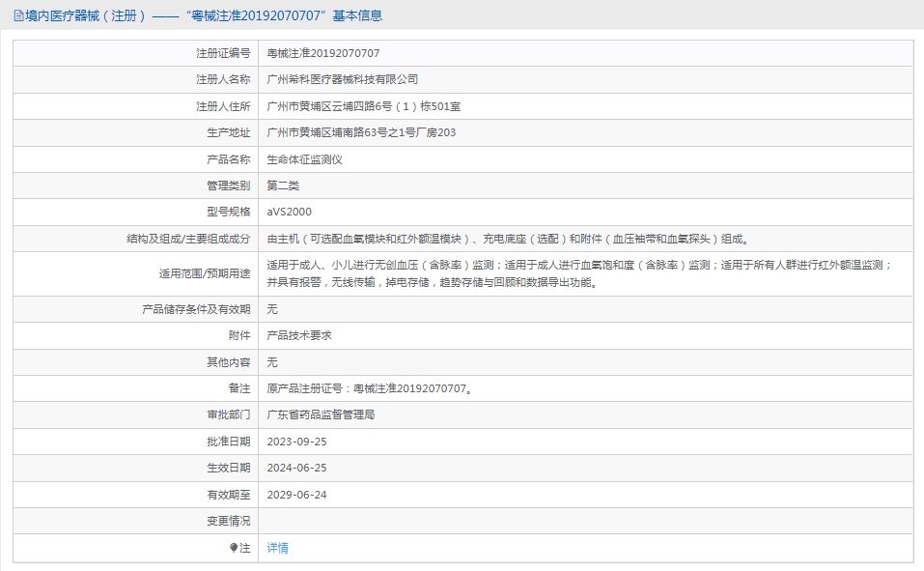The height and width of the screenshot is (571, 924).
Task: Click the lightbulb icon next to 注
Action: coord(234,548)
